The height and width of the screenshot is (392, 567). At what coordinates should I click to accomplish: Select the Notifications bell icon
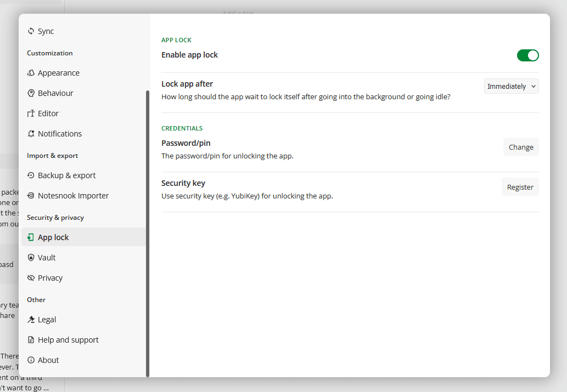[31, 133]
